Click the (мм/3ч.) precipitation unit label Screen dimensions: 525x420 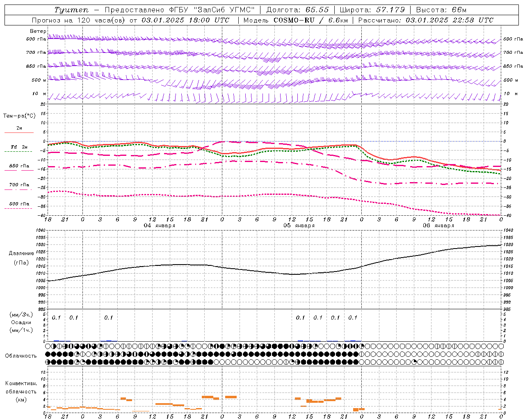click(x=21, y=315)
